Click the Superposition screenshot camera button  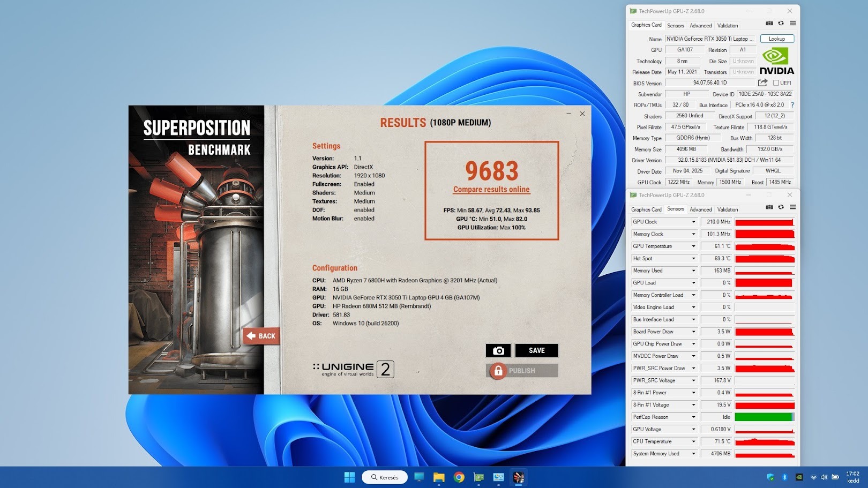(498, 350)
